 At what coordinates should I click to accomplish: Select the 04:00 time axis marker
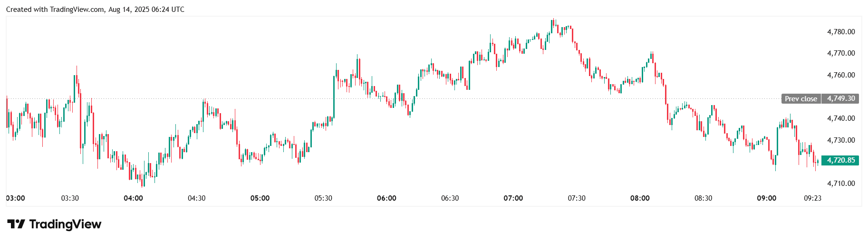coord(133,198)
